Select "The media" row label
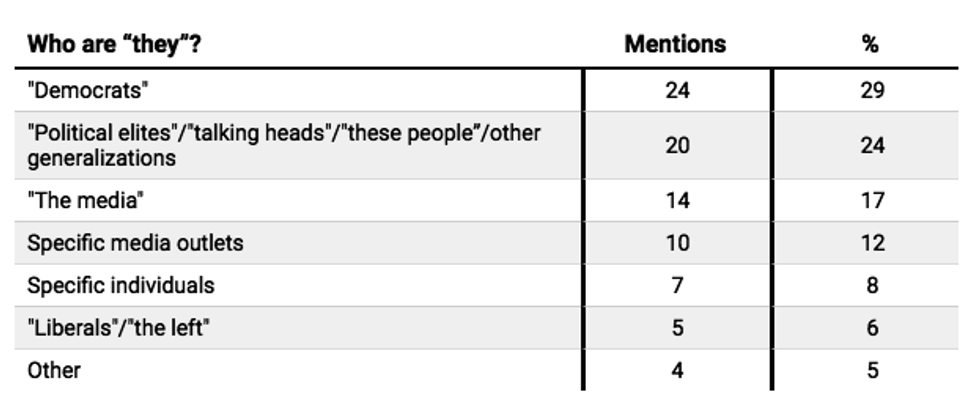Screen dimensions: 980x412 [86, 200]
